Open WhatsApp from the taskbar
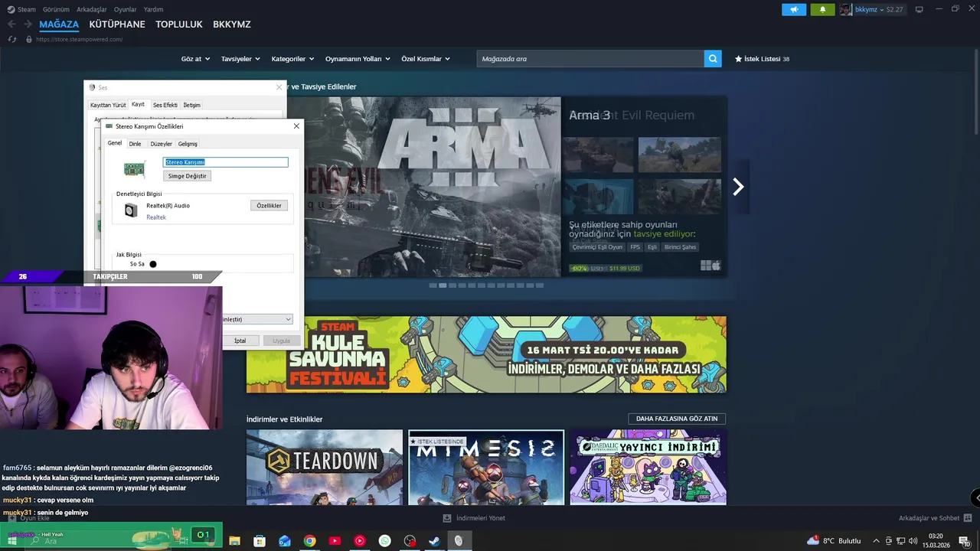Image resolution: width=980 pixels, height=551 pixels. (x=384, y=541)
